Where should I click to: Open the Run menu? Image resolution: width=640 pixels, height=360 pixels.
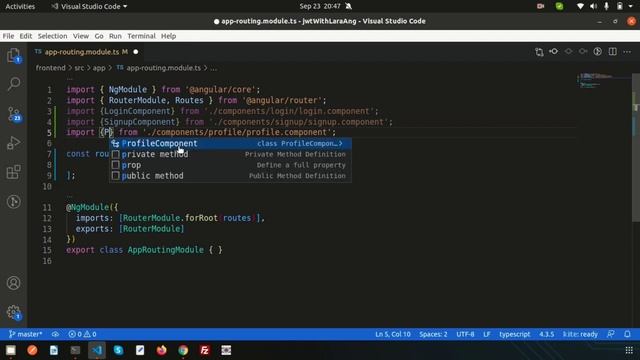click(x=115, y=36)
